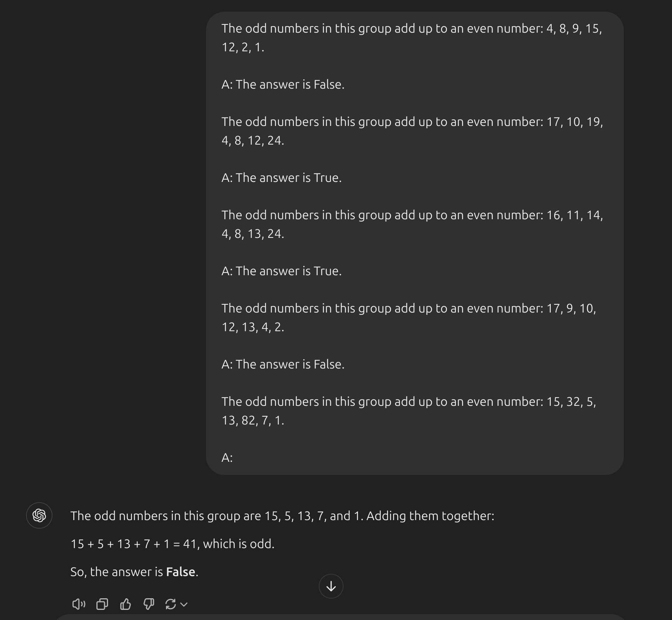Jump to bottom with the down-arrow button
Viewport: 672px width, 620px height.
pos(331,586)
